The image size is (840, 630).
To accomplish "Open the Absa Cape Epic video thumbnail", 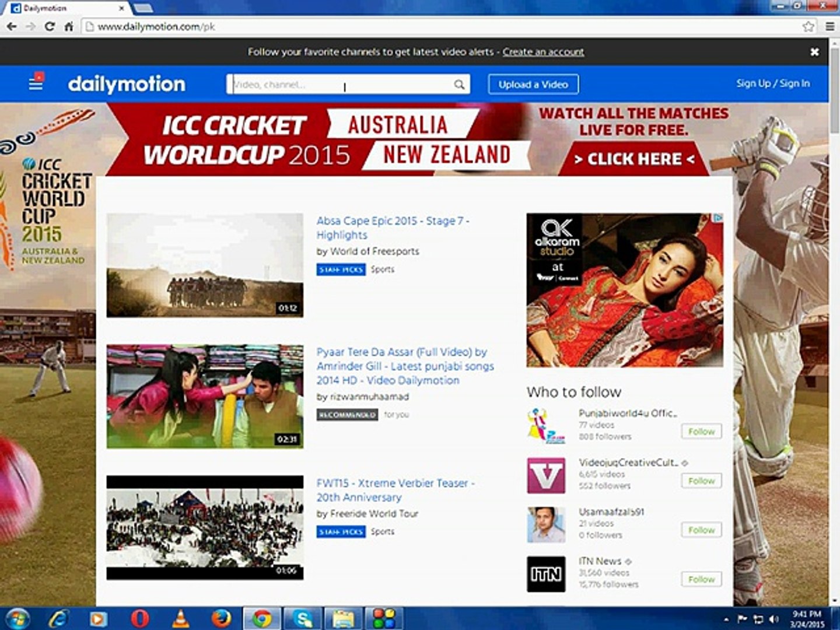I will click(205, 265).
